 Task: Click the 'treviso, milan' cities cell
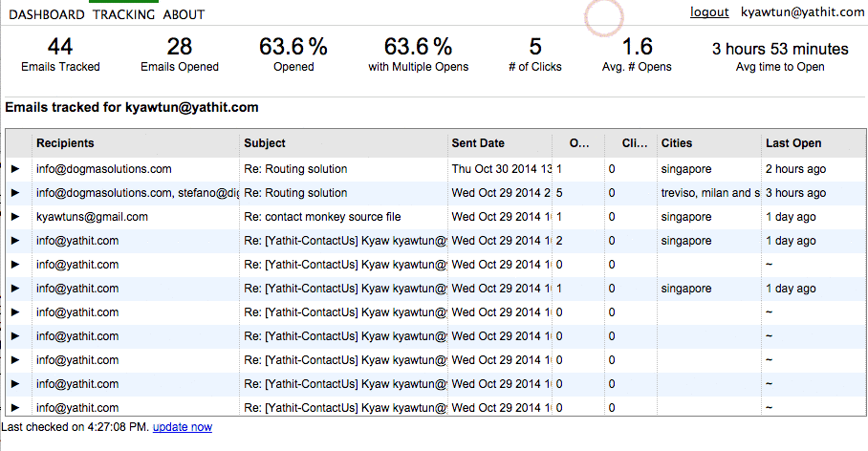coord(707,193)
